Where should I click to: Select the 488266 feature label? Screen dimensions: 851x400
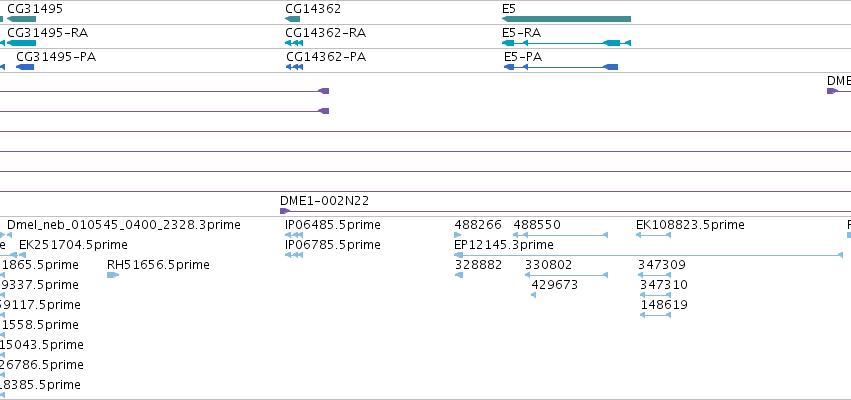pyautogui.click(x=478, y=225)
